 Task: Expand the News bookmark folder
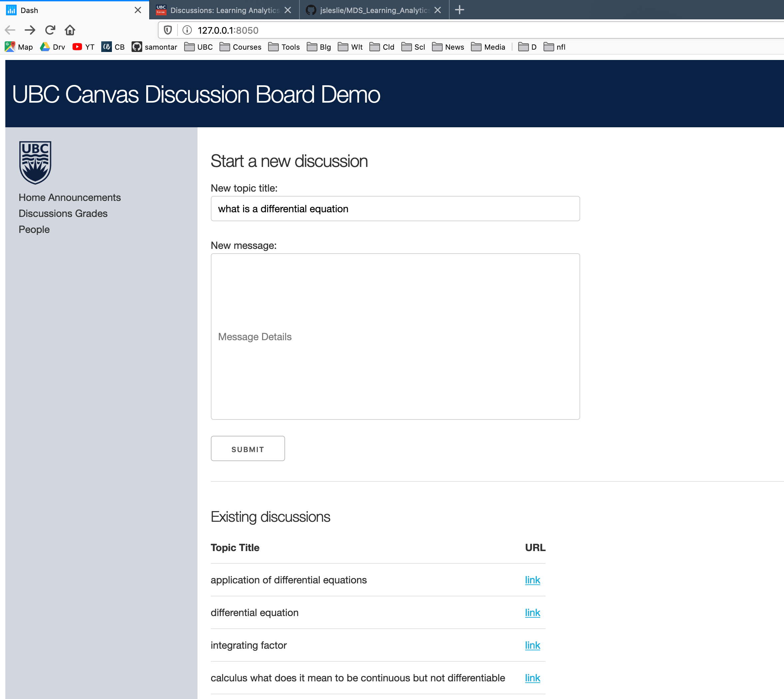click(x=448, y=47)
